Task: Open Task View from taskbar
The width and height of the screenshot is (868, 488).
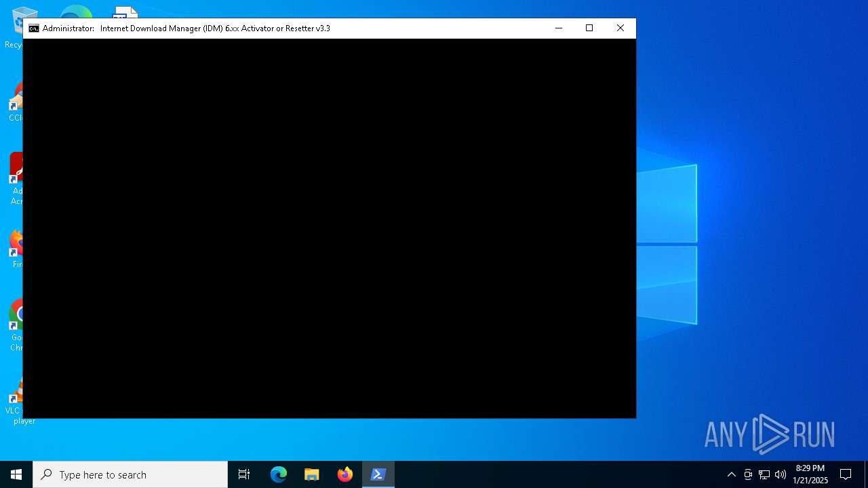Action: pyautogui.click(x=244, y=474)
